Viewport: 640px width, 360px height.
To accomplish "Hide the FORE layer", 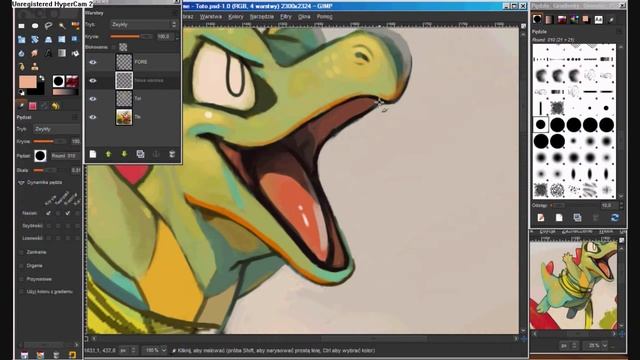I will coord(93,62).
